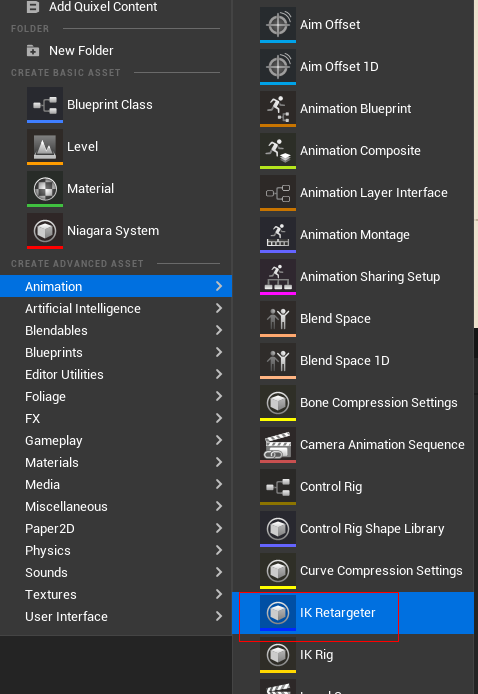Expand the Artificial Intelligence submenu arrow
478x694 pixels.
pos(219,308)
